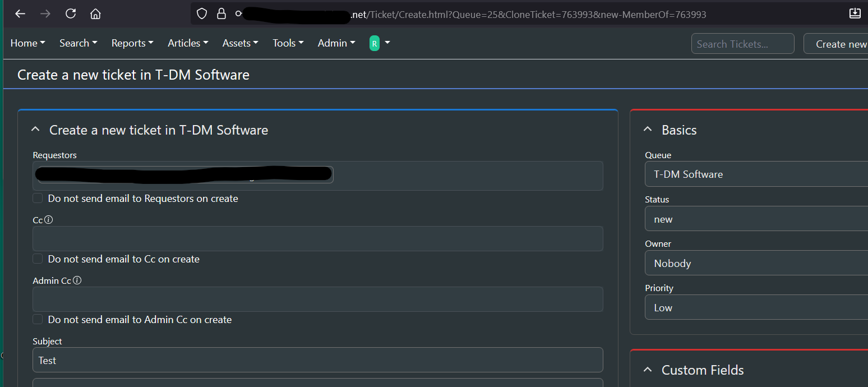Open the Reports menu
The image size is (868, 387).
click(132, 43)
